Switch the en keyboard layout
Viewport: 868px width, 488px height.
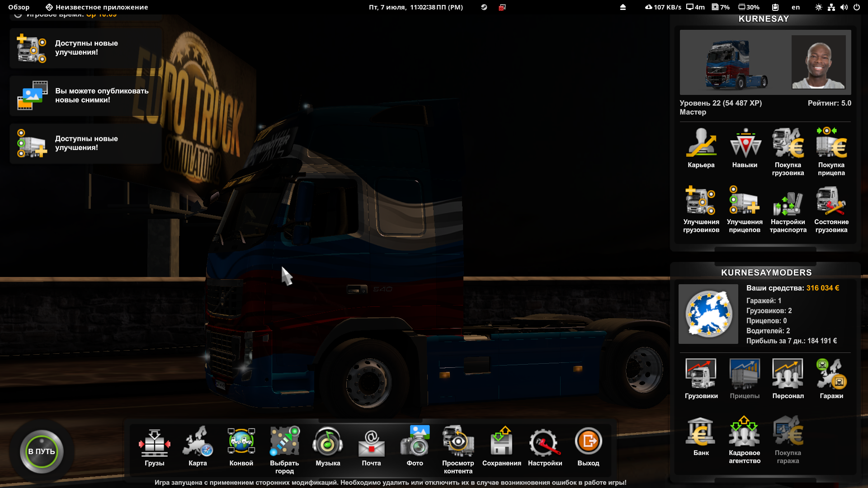(796, 7)
